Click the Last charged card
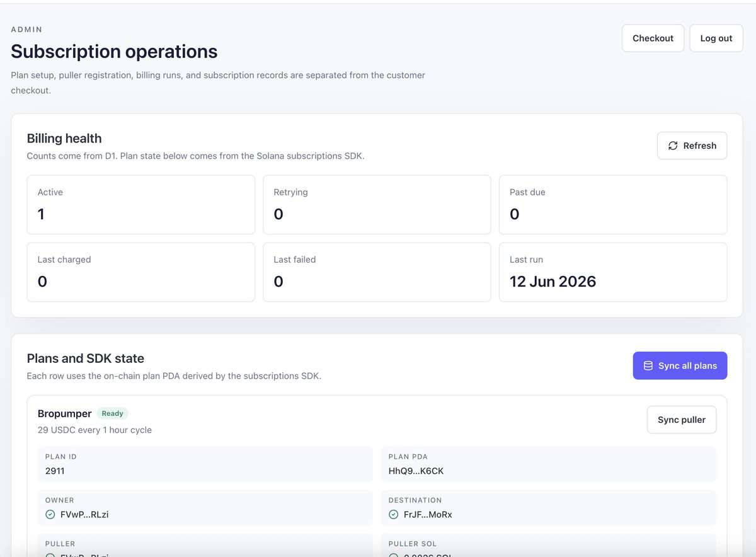756x557 pixels. pos(141,272)
